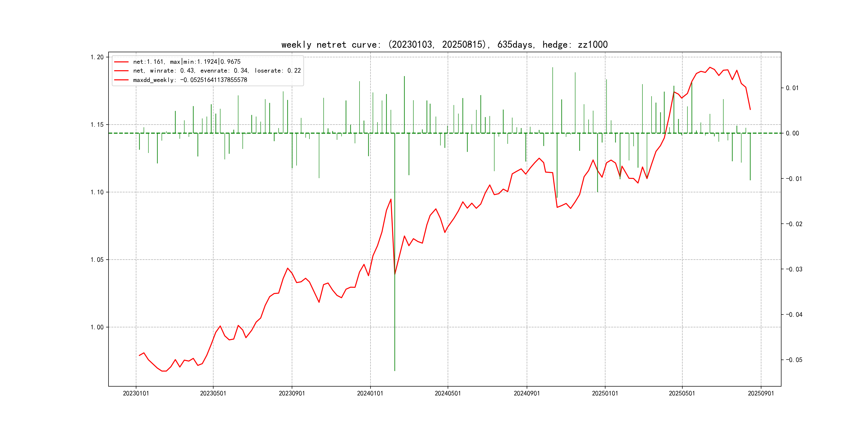Click the red line sample beside net:1.161 legend
This screenshot has height=434, width=868.
click(x=121, y=62)
